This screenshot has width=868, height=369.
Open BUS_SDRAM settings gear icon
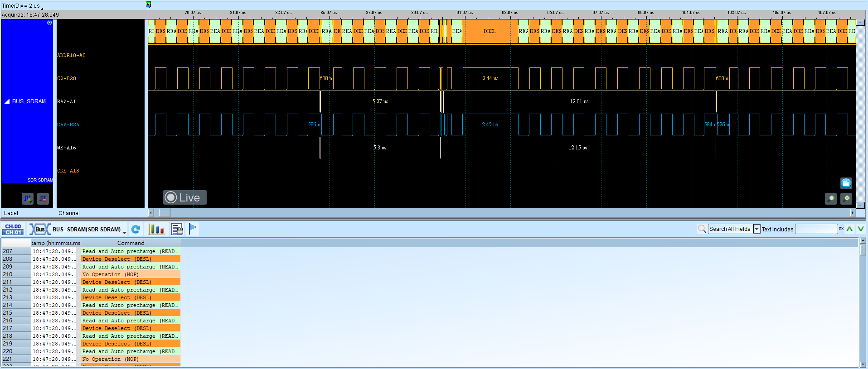click(x=49, y=23)
